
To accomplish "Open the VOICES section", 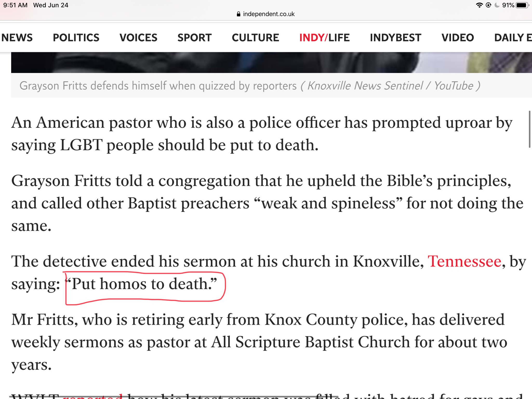I will (138, 38).
